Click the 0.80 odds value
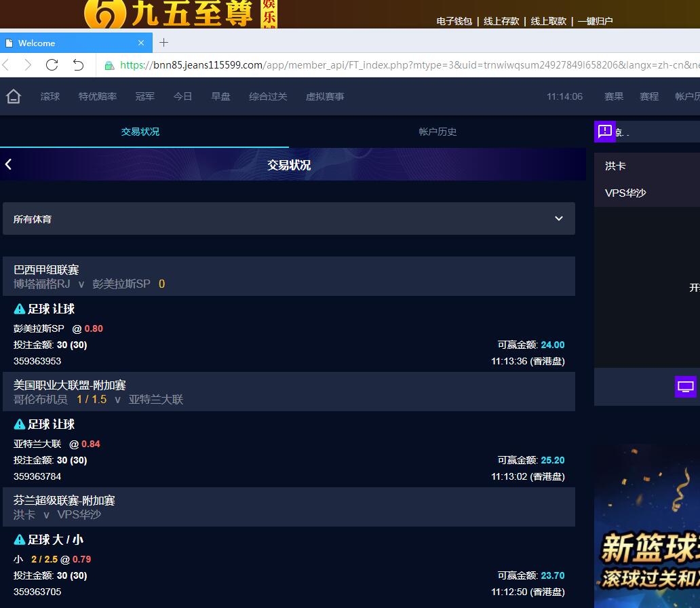This screenshot has height=608, width=700. coord(94,328)
